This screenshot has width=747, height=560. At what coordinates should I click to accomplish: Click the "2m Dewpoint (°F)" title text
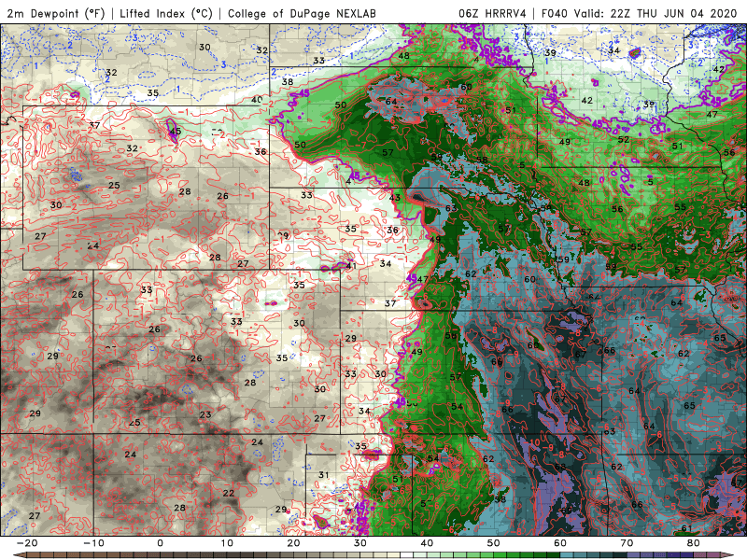(x=55, y=13)
